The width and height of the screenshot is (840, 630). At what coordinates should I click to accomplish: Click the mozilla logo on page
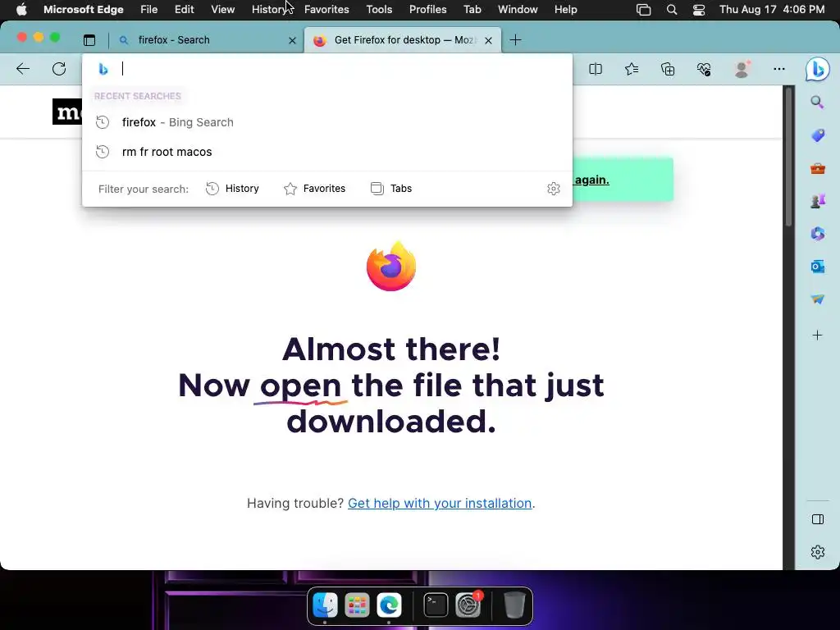[x=67, y=112]
